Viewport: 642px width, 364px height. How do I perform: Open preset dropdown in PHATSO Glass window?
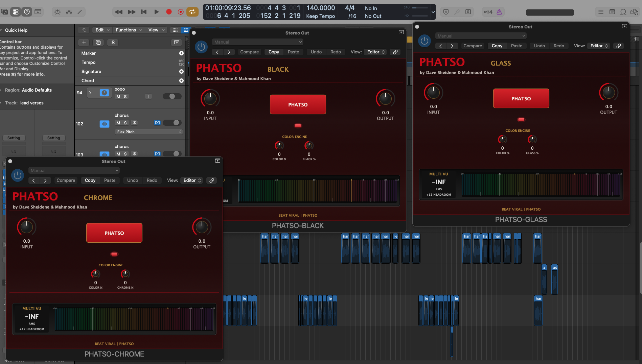pos(480,36)
